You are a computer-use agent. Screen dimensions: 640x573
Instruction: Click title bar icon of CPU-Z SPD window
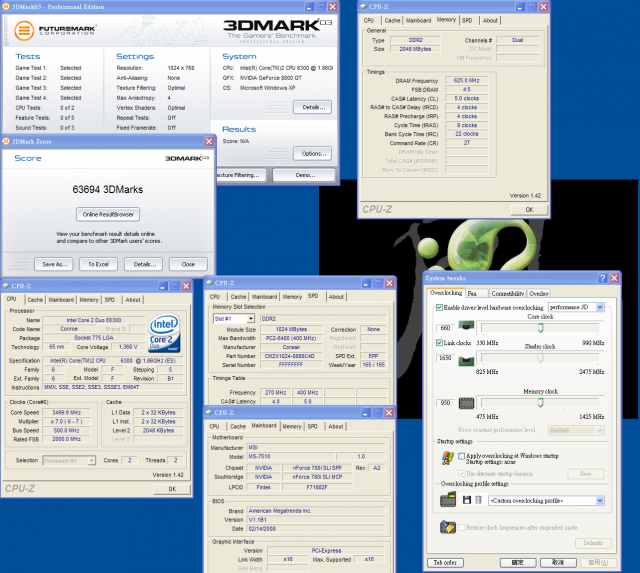point(209,283)
